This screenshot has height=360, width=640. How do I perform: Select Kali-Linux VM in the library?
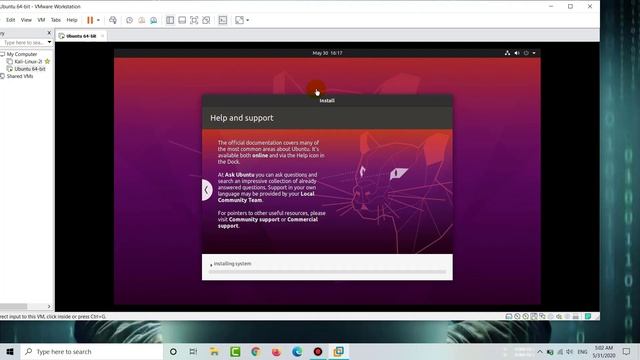click(28, 61)
